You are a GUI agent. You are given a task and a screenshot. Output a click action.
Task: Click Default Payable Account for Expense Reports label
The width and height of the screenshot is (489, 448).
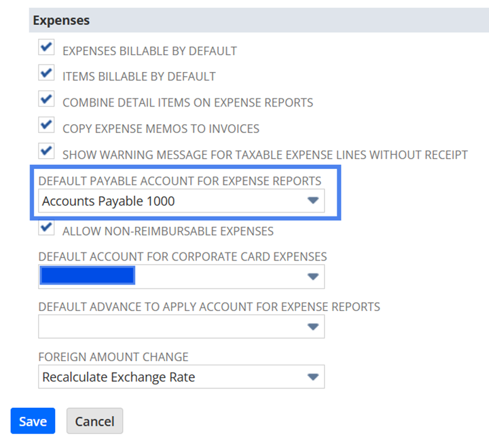[180, 181]
